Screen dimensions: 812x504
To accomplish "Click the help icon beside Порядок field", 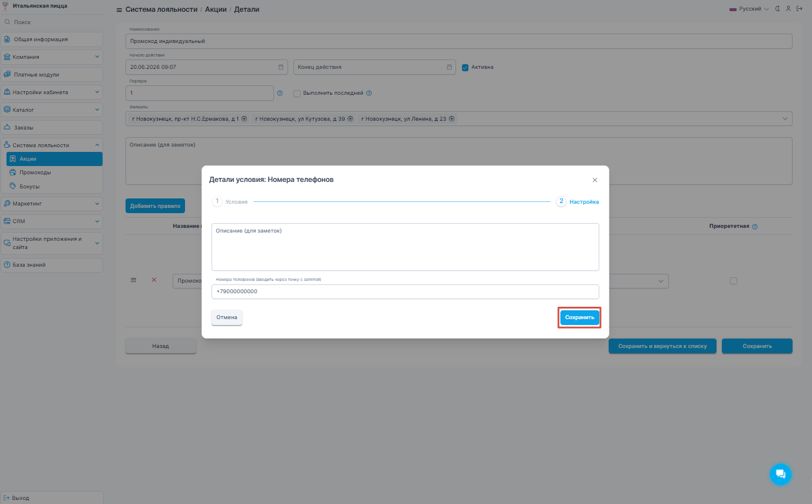I will coord(280,93).
